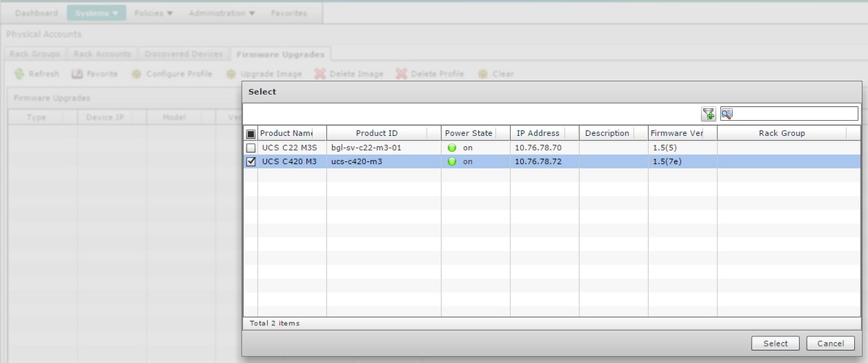
Task: Open the Favorites menu item
Action: pyautogui.click(x=289, y=13)
